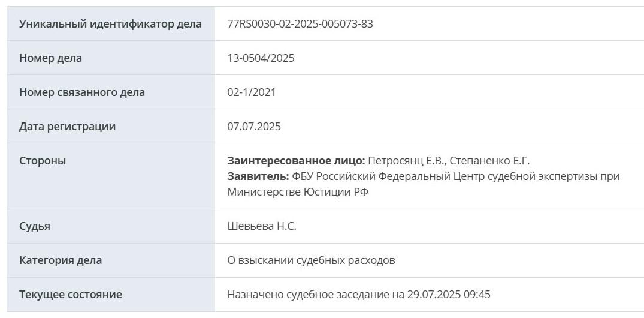Click the name Степаненко Е.Г.

click(x=489, y=161)
